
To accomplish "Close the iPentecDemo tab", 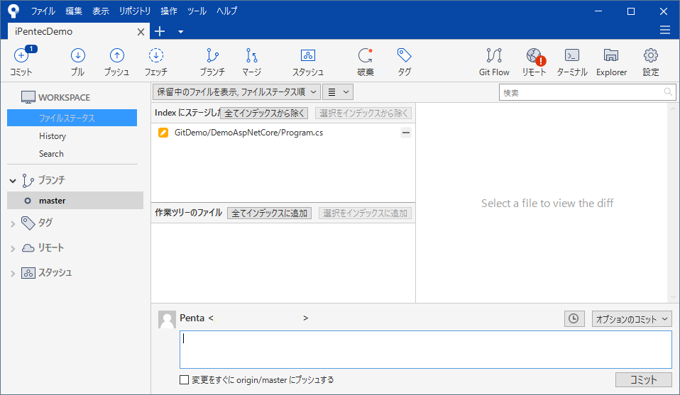I will pyautogui.click(x=141, y=32).
